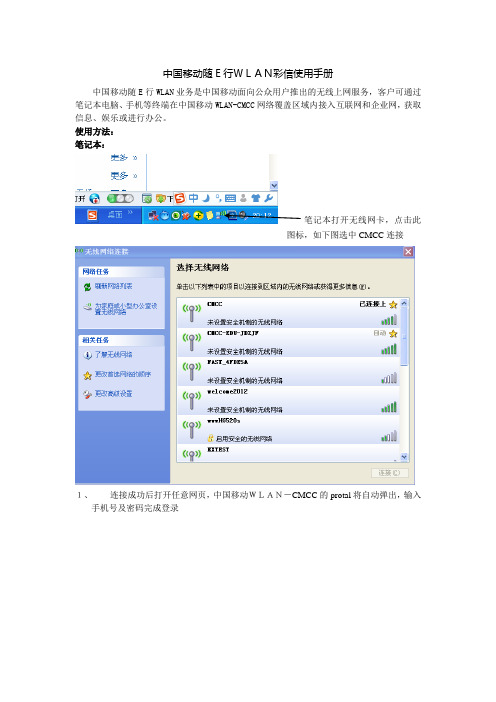Click the change preferred network order link
496x702 pixels.
(123, 374)
